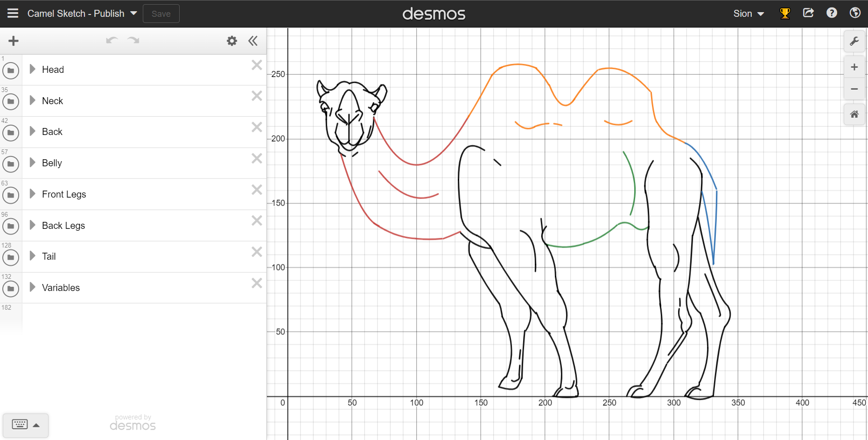Add a new expression item
The width and height of the screenshot is (868, 440).
pos(14,41)
